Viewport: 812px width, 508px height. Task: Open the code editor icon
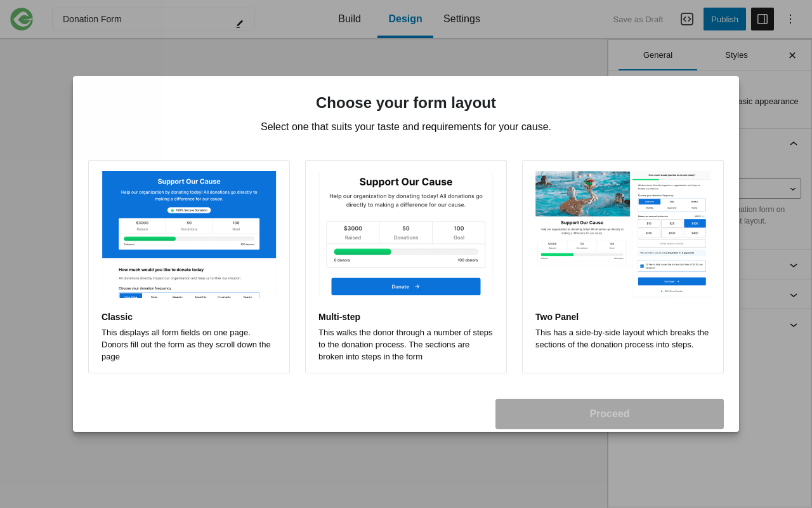pyautogui.click(x=687, y=19)
